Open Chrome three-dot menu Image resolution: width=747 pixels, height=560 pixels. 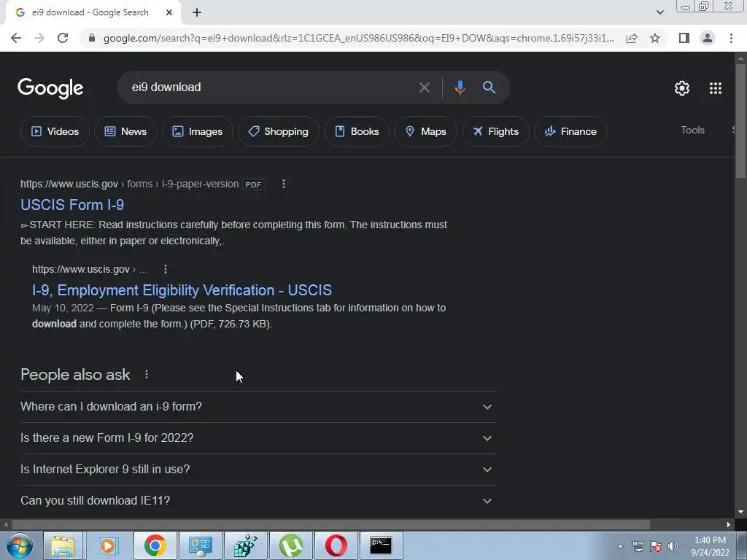[731, 38]
